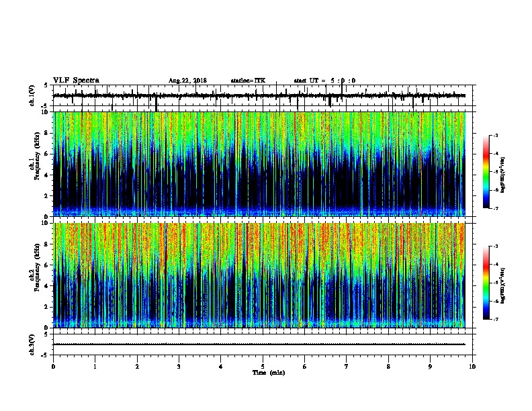Click the "-7" value on ch.2 colorbar
This screenshot has height=411, width=532.
tap(495, 319)
